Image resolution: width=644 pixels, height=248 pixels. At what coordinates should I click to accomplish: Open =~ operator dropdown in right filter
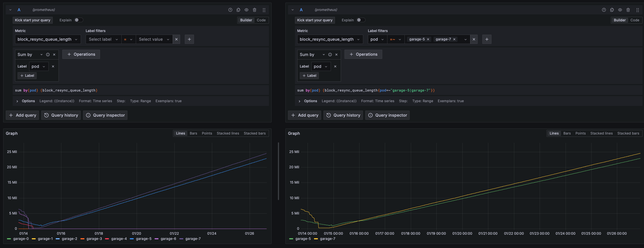point(396,39)
